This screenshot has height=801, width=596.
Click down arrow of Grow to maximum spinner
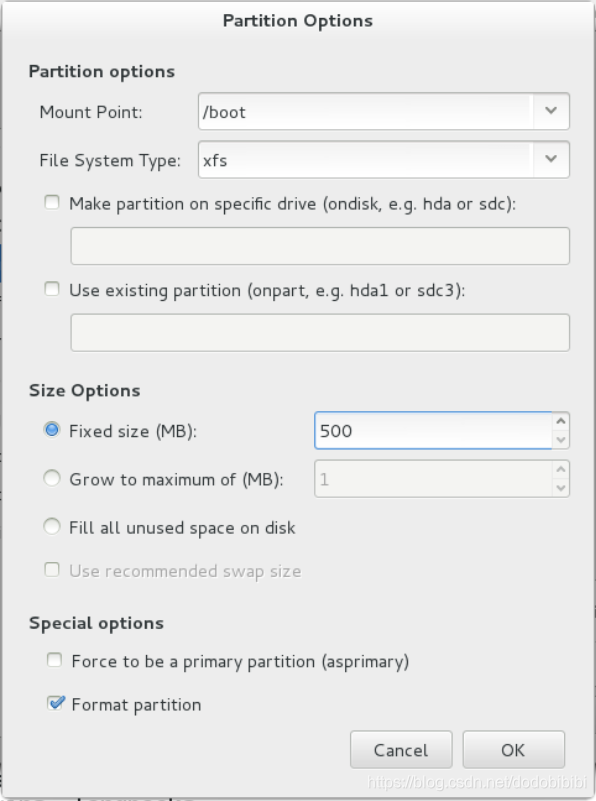point(561,488)
